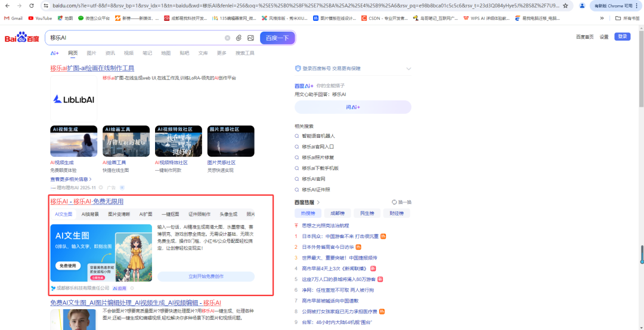This screenshot has height=330, width=644.
Task: Click the 换一换 refresh icon in hot search
Action: tap(394, 202)
